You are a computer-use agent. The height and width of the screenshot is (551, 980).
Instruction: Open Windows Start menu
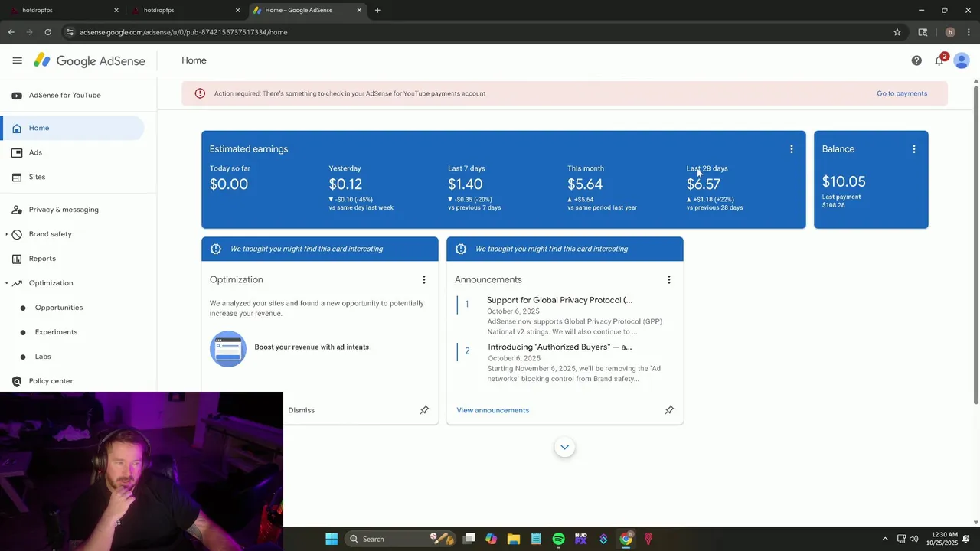tap(332, 539)
